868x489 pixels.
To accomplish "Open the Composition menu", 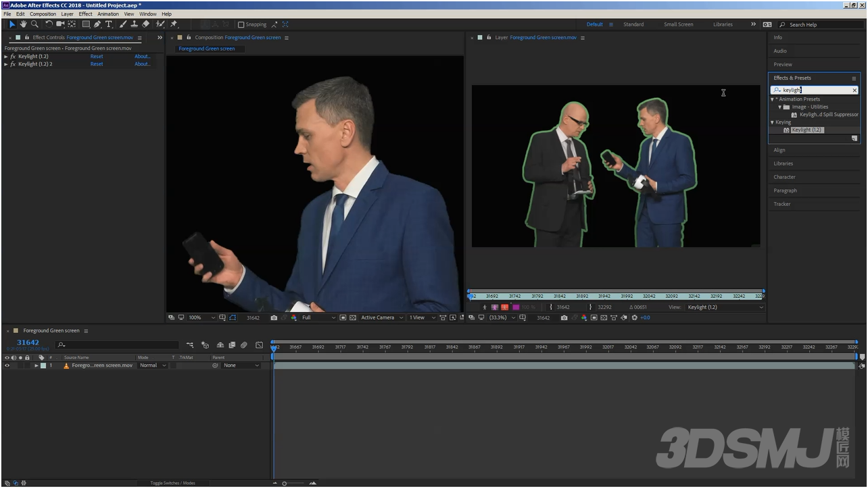I will coord(43,14).
